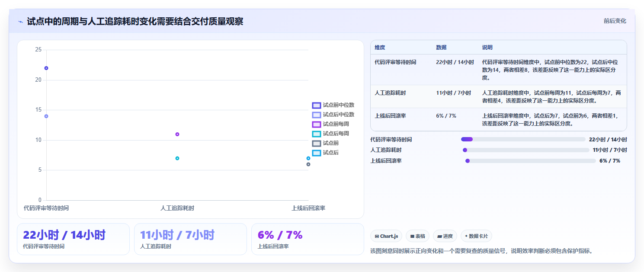Click the 人工追踪耗时 progress bar
This screenshot has height=272, width=644.
point(526,150)
